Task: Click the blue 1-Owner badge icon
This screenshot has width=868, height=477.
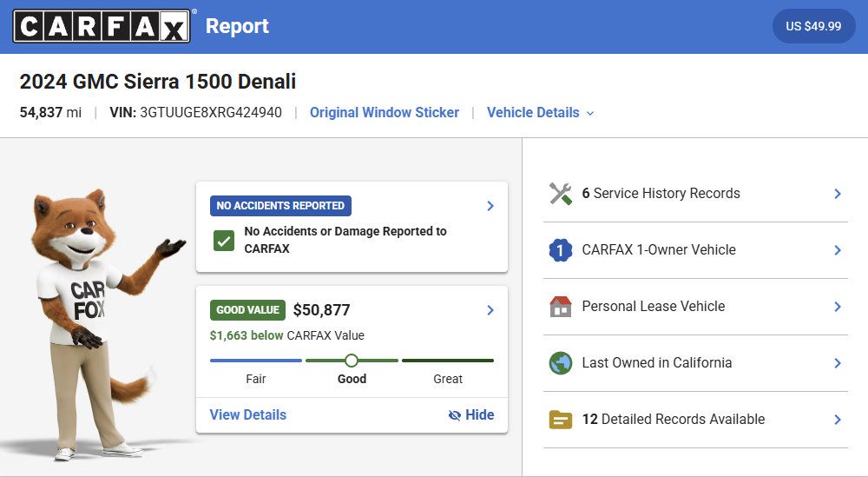Action: pyautogui.click(x=560, y=250)
